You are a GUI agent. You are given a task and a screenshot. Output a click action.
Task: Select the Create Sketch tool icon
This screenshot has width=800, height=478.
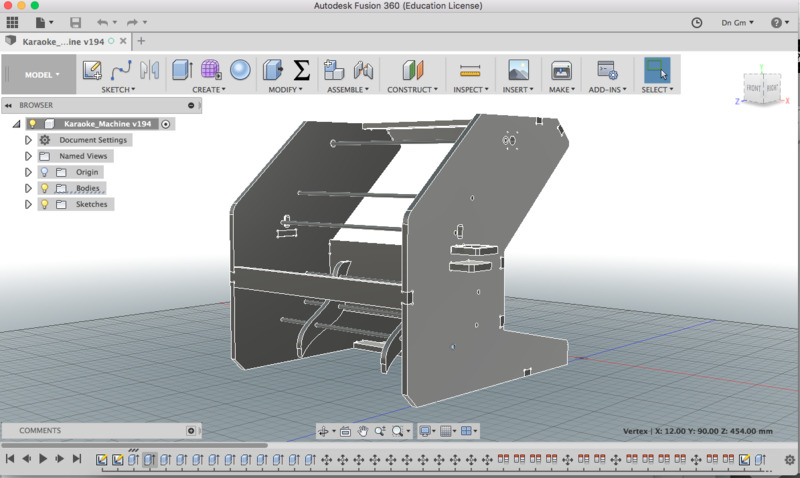click(92, 70)
